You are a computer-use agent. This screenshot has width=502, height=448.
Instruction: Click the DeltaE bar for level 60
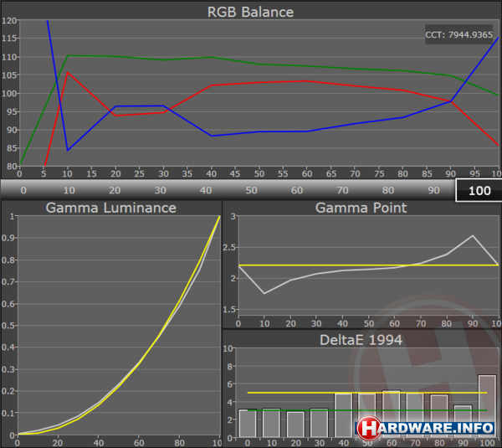coord(392,414)
